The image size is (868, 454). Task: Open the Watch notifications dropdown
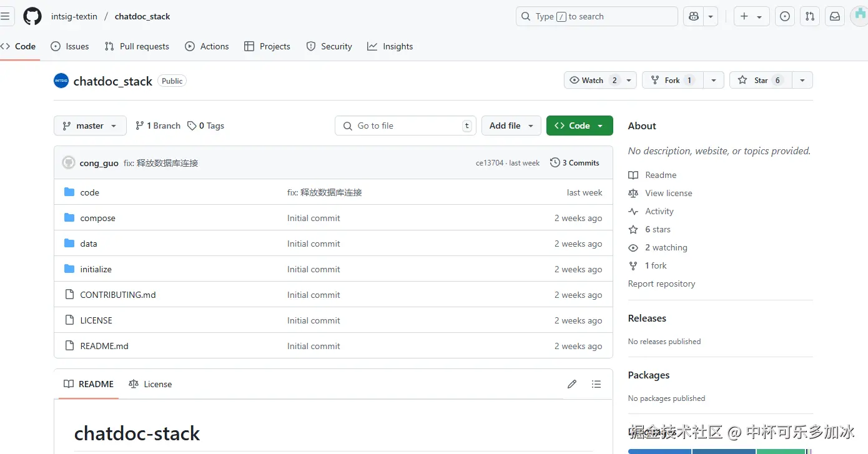[x=600, y=80]
